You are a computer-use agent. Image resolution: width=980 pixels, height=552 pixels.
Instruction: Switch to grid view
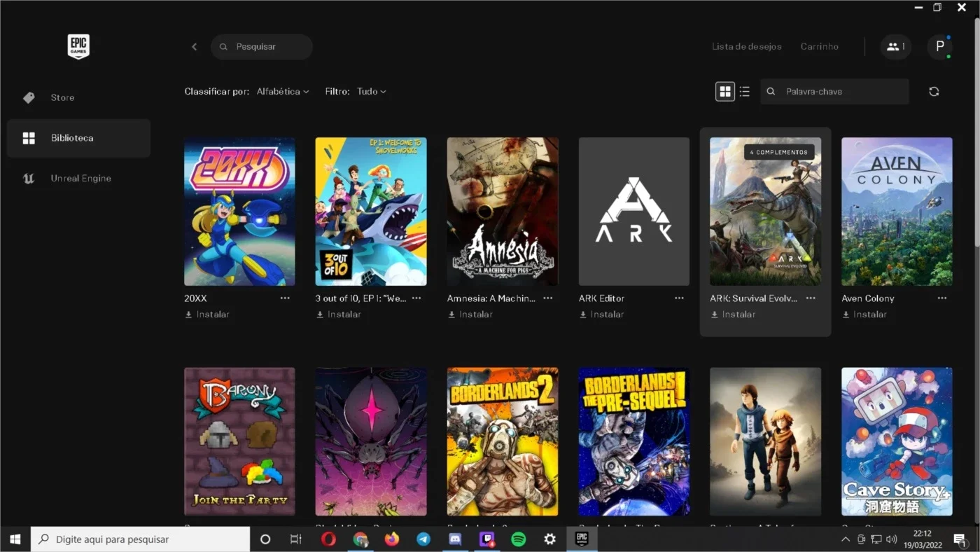(725, 92)
